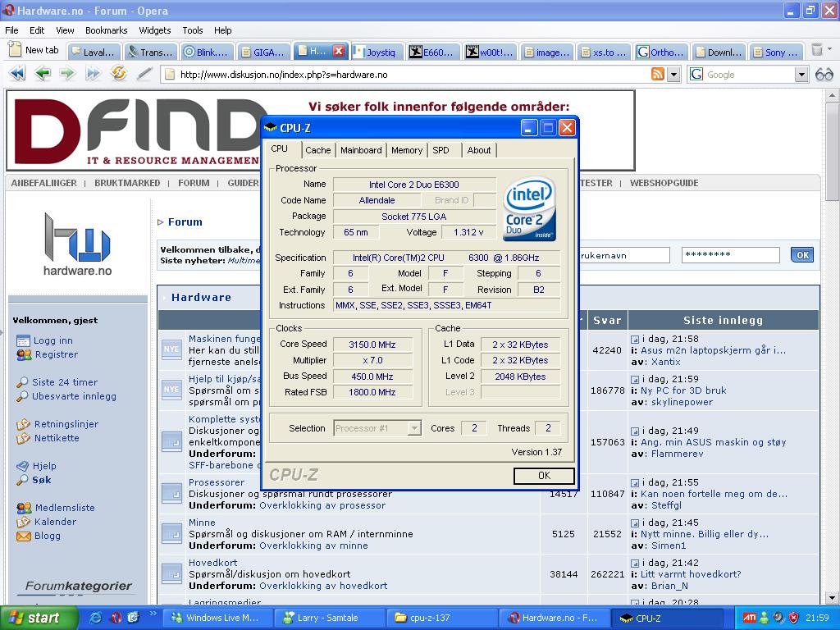Click Prosessorer forum status icon
The height and width of the screenshot is (630, 840).
pos(172,493)
